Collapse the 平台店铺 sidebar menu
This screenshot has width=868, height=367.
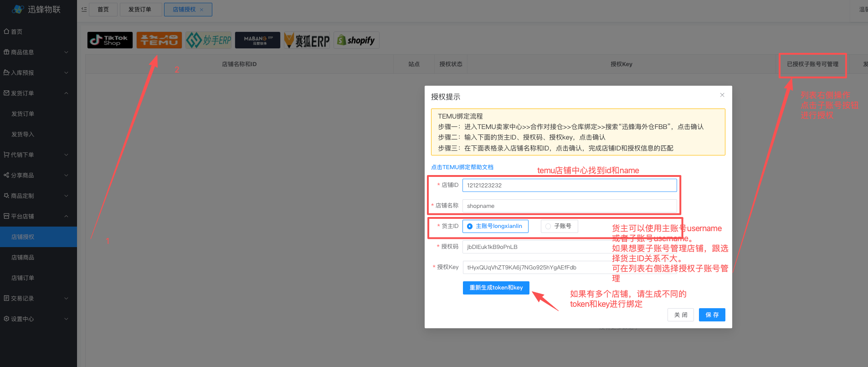coord(38,216)
